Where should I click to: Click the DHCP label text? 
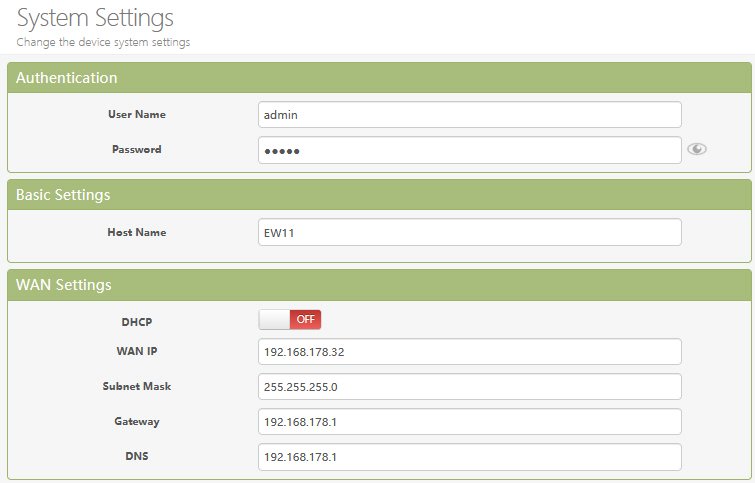click(137, 323)
